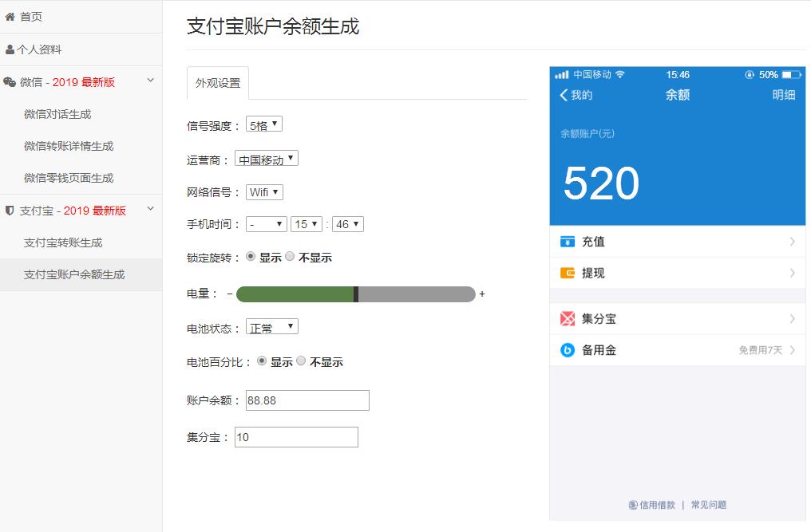Collapse the 支付宝 sidebar section arrow
811x532 pixels.
[151, 209]
